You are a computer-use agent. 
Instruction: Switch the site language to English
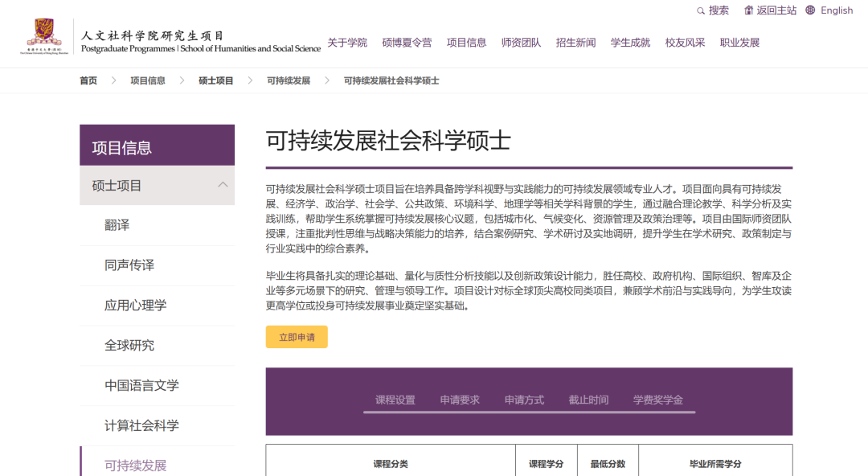[x=836, y=10]
